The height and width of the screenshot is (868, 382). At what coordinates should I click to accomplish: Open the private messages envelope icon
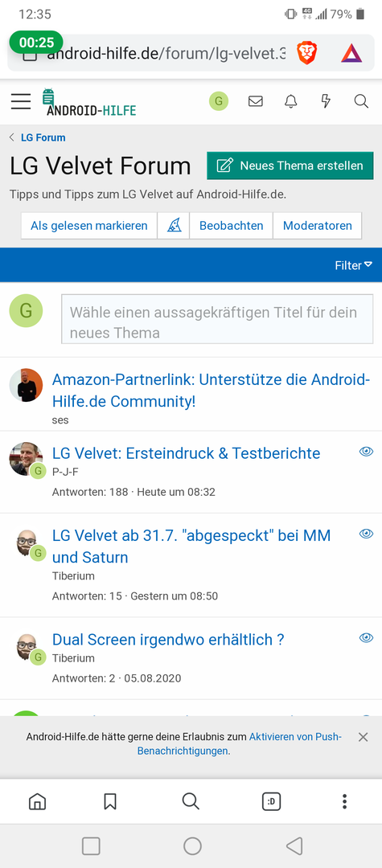pyautogui.click(x=255, y=101)
